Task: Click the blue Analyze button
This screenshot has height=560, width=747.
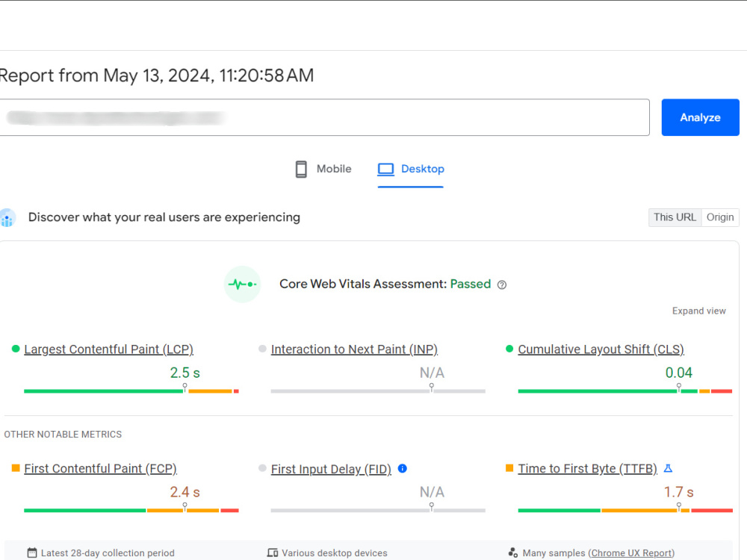Action: (x=700, y=117)
